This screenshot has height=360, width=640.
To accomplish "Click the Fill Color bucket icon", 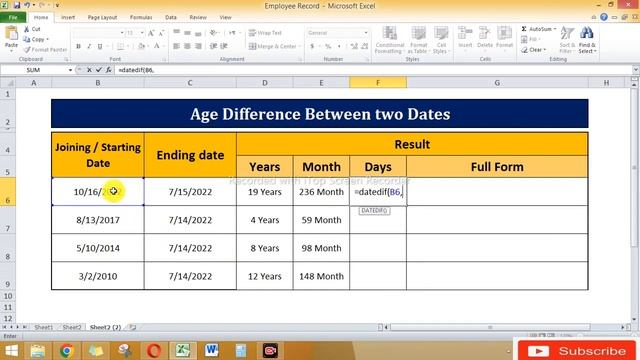I will coord(141,46).
